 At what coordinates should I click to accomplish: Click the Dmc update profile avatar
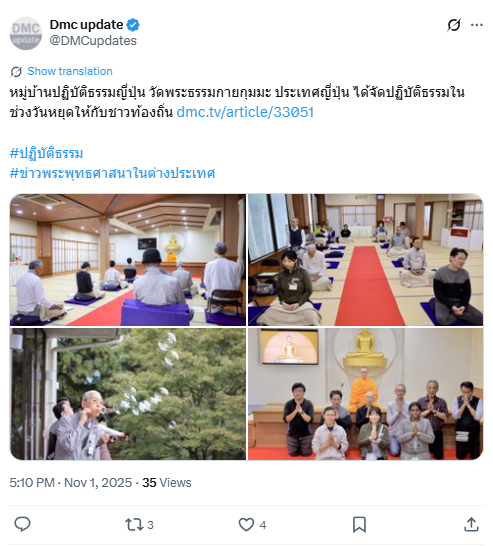point(26,33)
